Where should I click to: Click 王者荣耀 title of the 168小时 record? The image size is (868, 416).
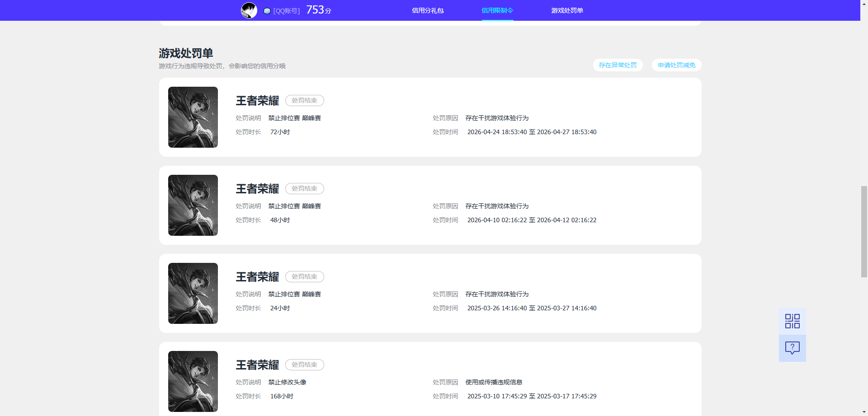257,365
